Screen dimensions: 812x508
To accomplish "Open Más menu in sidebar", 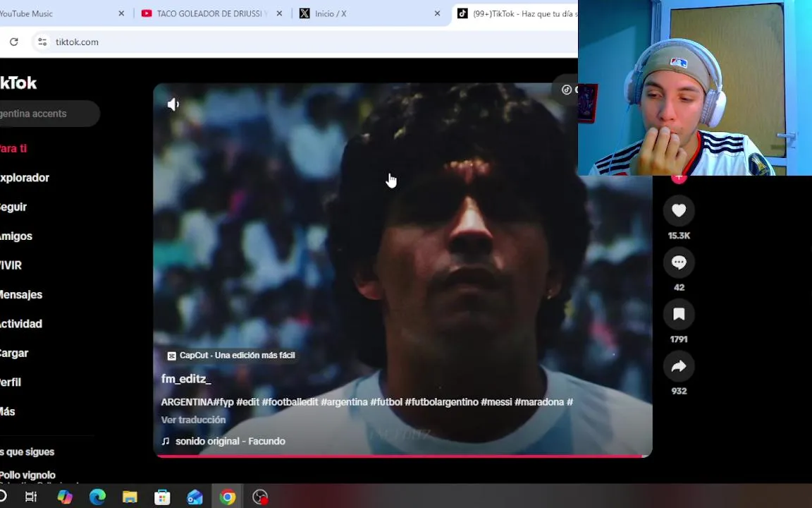I will tap(8, 411).
